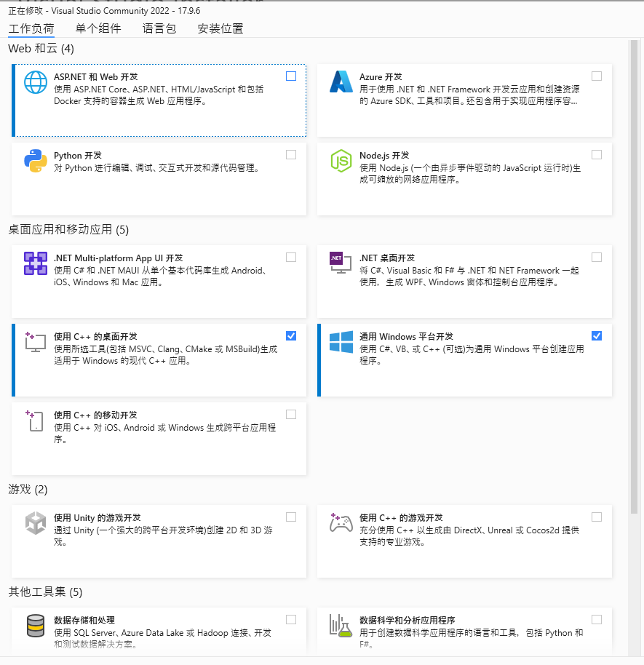Uncheck 使用 C++ 的桌面开发 checkbox
644x665 pixels.
[x=291, y=336]
